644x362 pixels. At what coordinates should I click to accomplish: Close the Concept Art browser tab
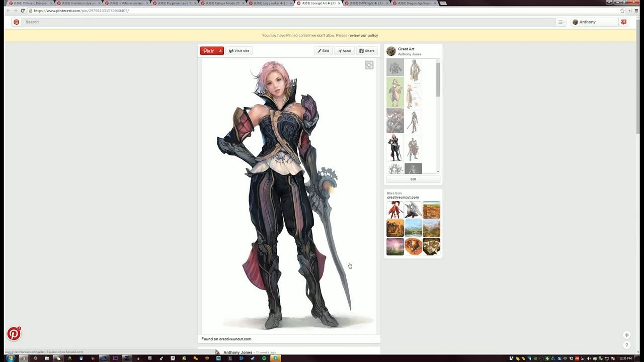tap(339, 3)
